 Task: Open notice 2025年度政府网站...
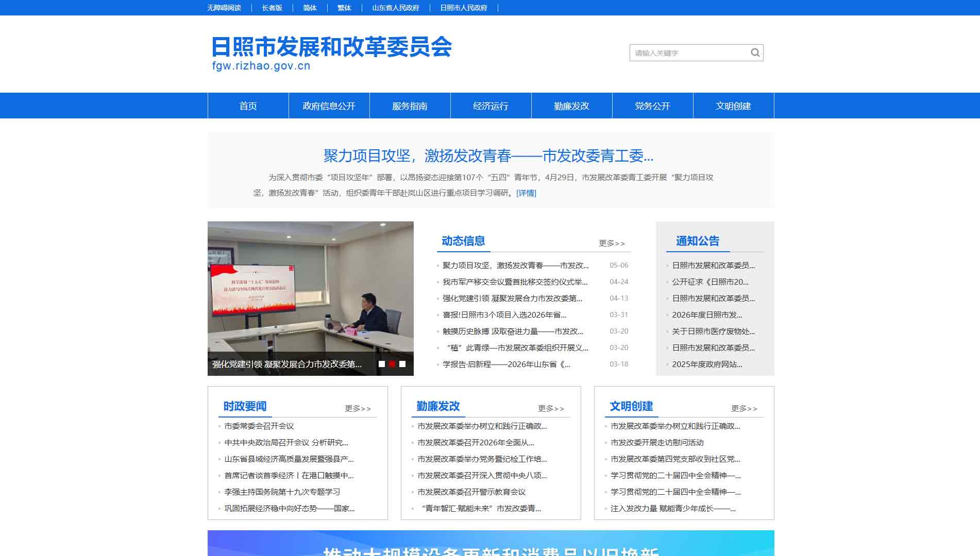tap(707, 364)
